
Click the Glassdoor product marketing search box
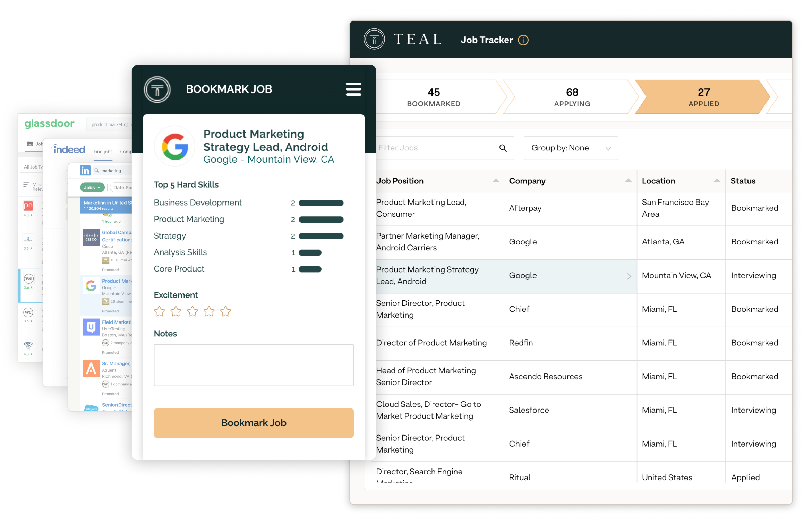coord(110,124)
